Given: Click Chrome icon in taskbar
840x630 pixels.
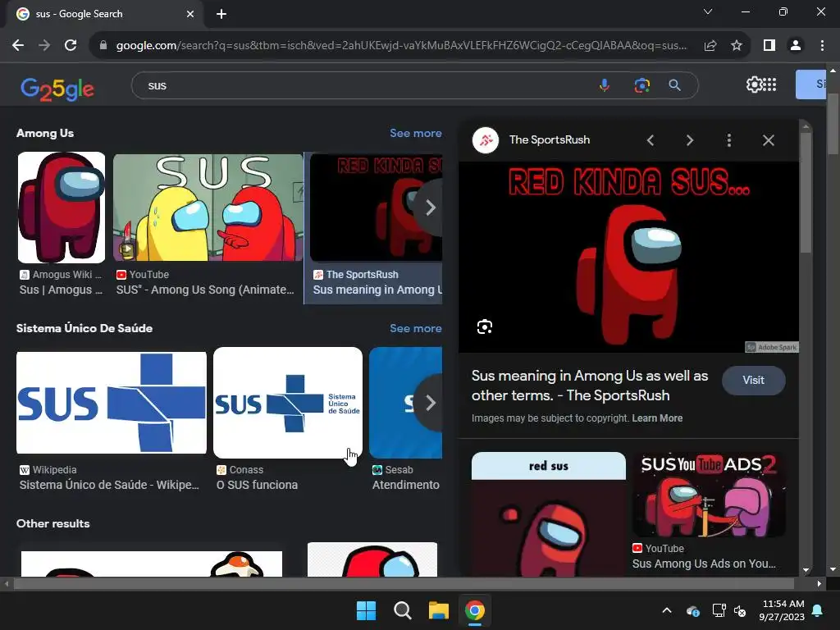Looking at the screenshot, I should [x=475, y=610].
